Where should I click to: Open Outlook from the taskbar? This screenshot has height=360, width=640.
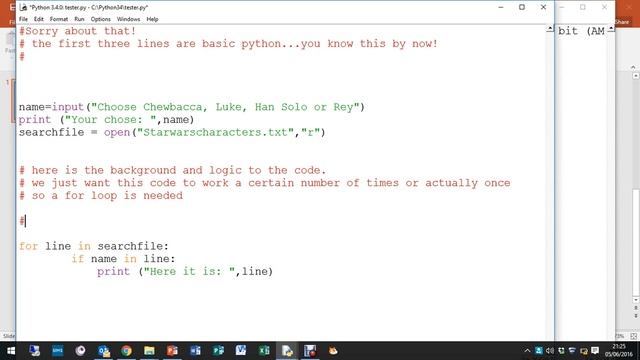coord(104,351)
